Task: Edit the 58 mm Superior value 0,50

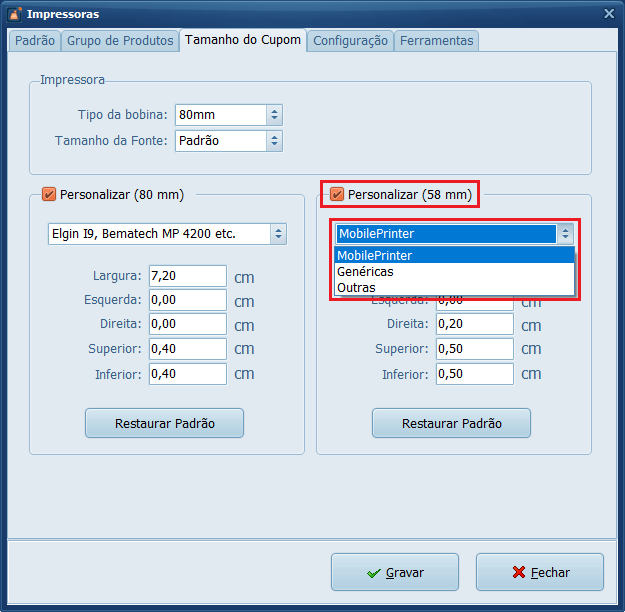Action: pos(475,349)
